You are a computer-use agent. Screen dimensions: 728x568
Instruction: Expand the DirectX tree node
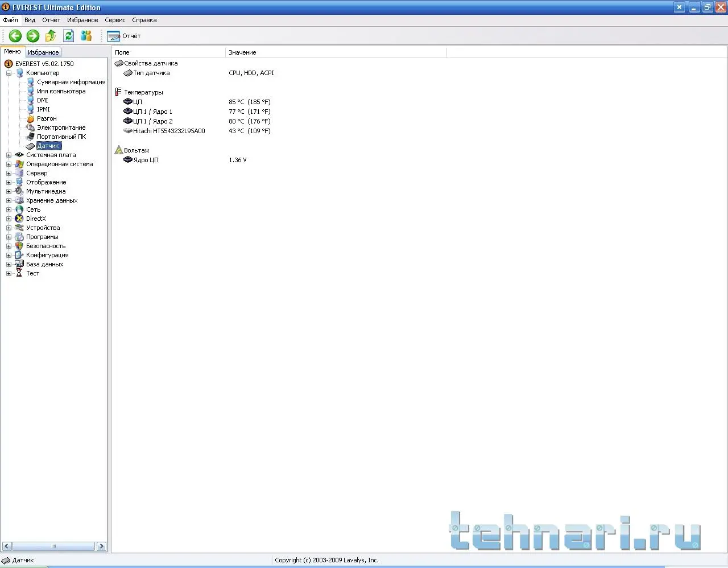click(9, 219)
